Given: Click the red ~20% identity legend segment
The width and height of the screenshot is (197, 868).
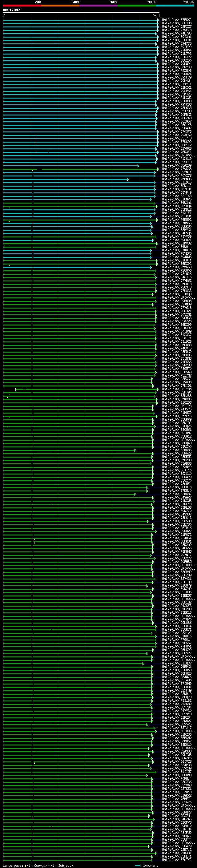Looking at the screenshot, I should [x=22, y=6].
